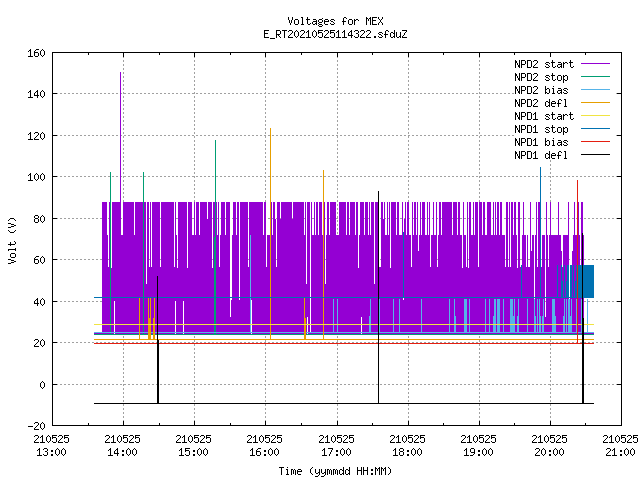Click the NPD2 start purple legend line
This screenshot has width=640, height=480.
(595, 64)
